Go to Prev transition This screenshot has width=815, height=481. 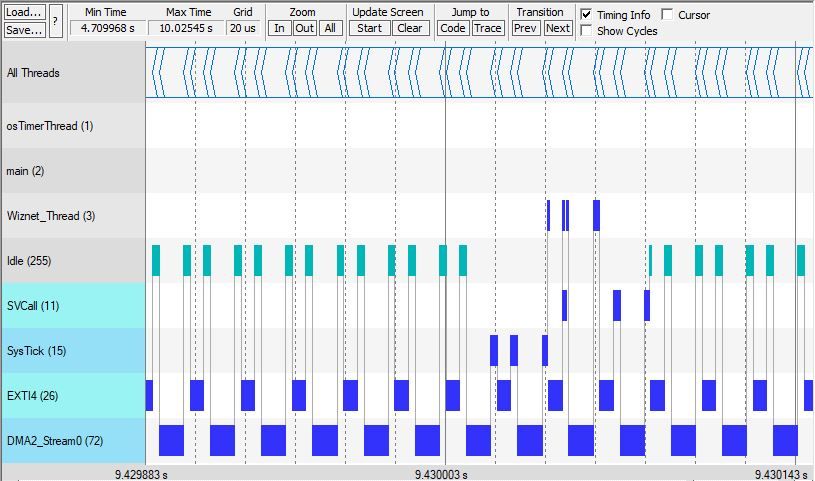point(525,28)
